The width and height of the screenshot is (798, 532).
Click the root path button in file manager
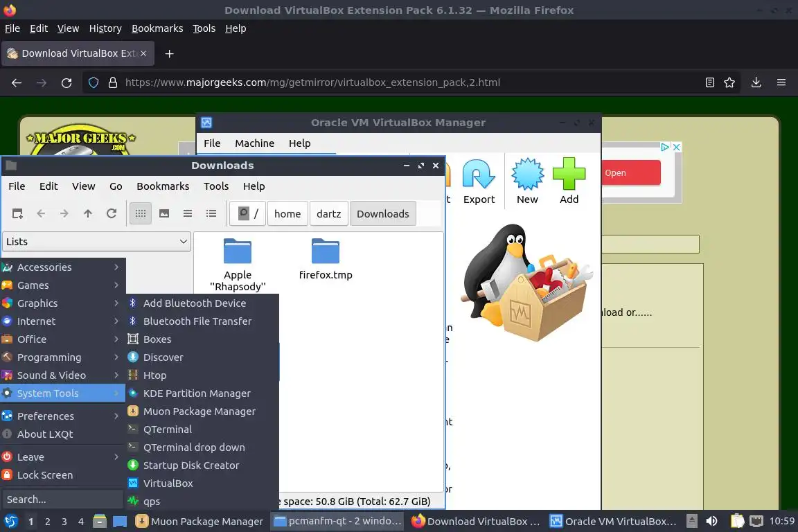(248, 214)
